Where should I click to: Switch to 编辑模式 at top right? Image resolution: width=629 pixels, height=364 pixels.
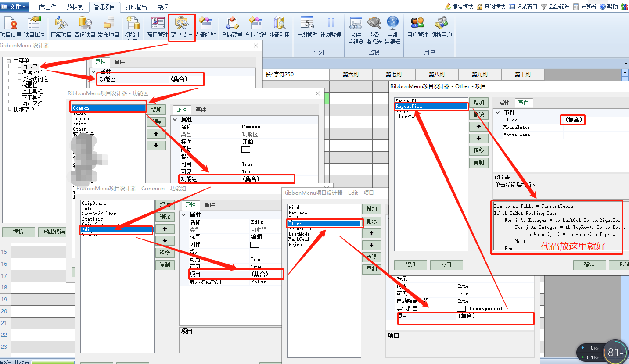tap(459, 7)
